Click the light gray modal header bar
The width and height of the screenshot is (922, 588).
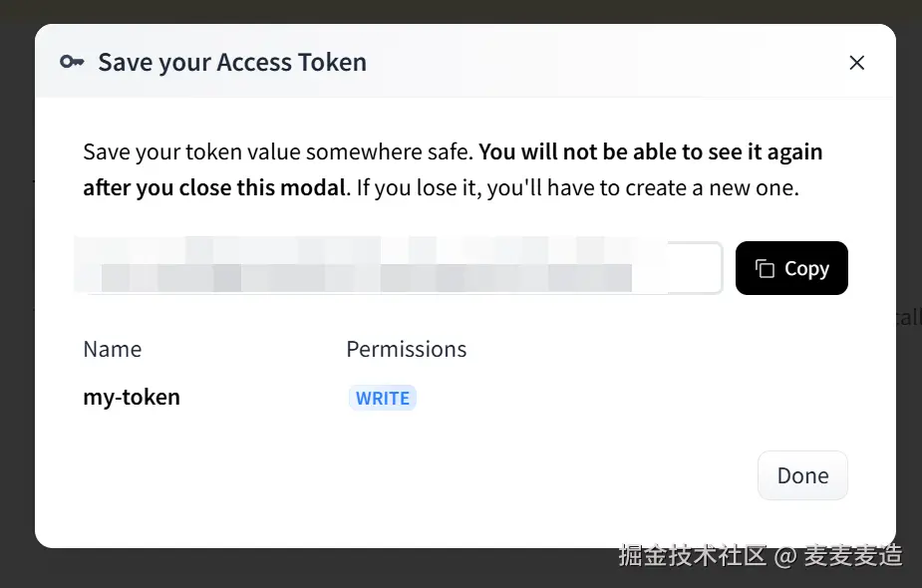(x=465, y=61)
